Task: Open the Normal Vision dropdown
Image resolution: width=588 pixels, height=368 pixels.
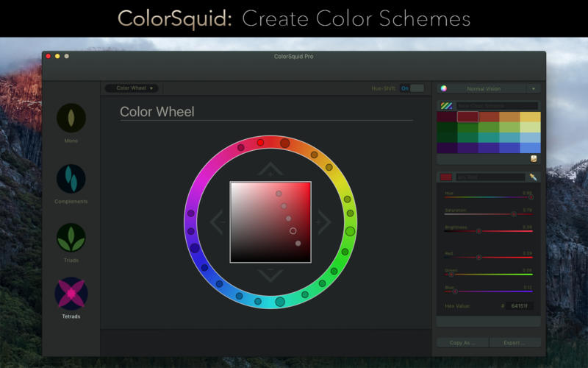Action: 489,88
